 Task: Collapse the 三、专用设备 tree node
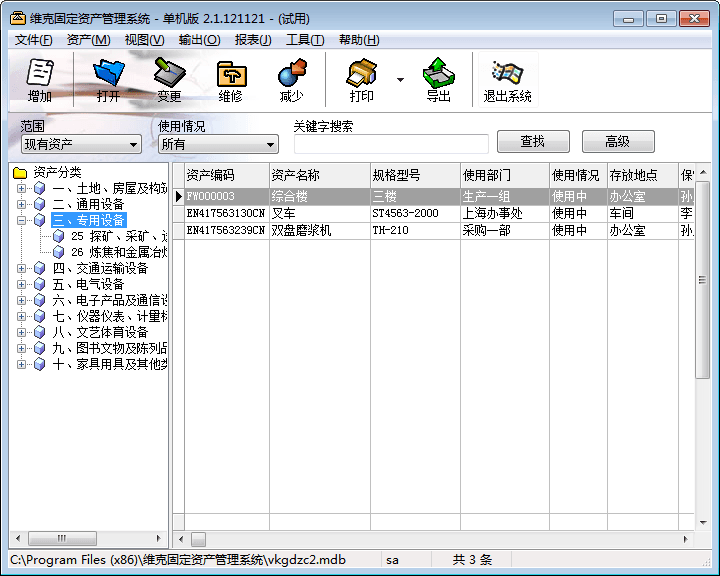point(21,220)
